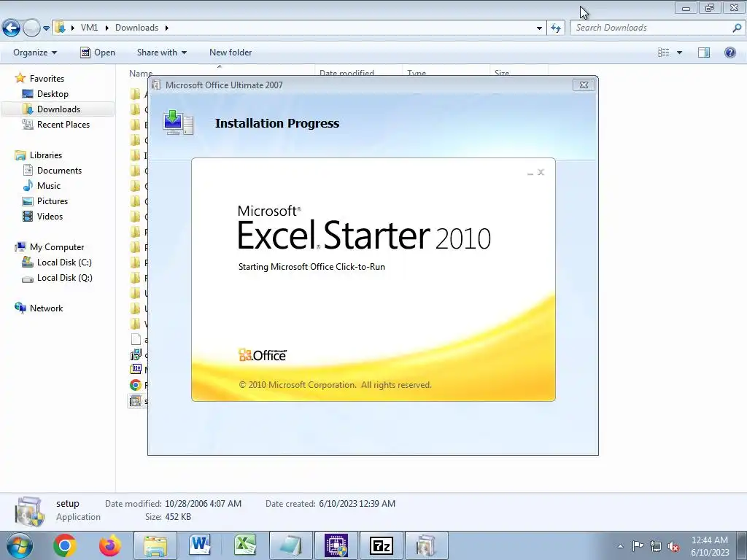
Task: Expand the view options dropdown arrow
Action: point(679,52)
